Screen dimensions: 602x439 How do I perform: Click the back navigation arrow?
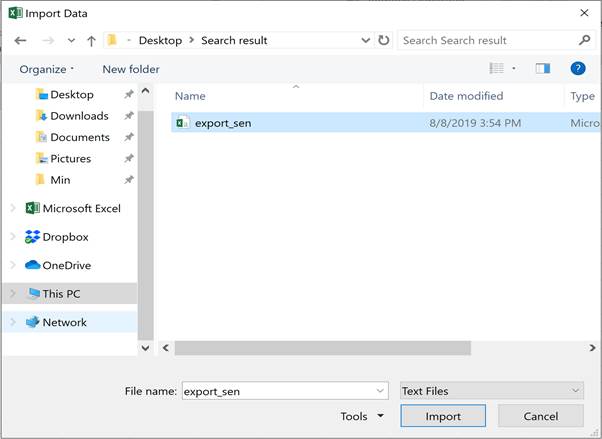coord(20,41)
